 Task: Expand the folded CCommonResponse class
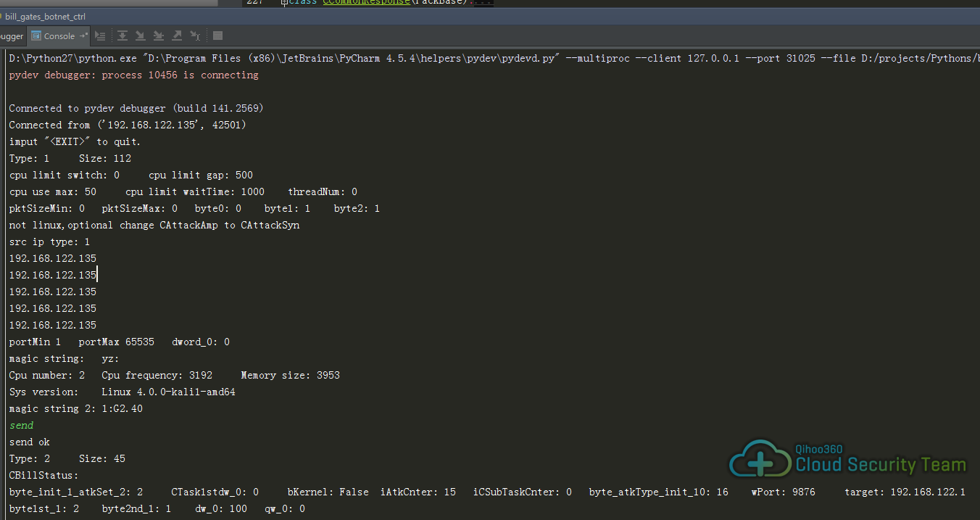284,2
